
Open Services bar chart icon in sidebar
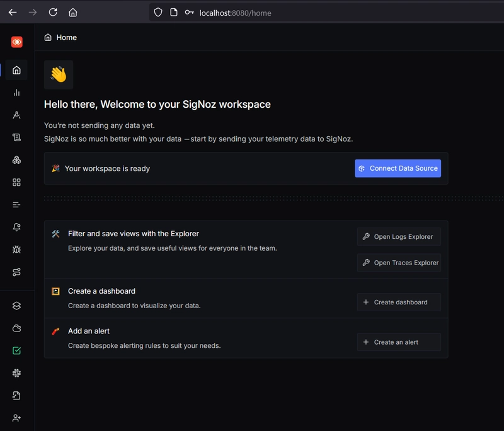pyautogui.click(x=17, y=93)
